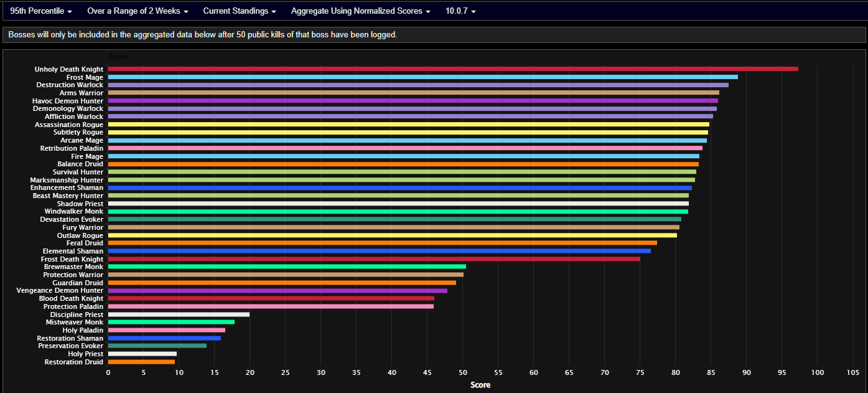Click the Blood Death Knight bar
This screenshot has height=393, width=868.
271,298
